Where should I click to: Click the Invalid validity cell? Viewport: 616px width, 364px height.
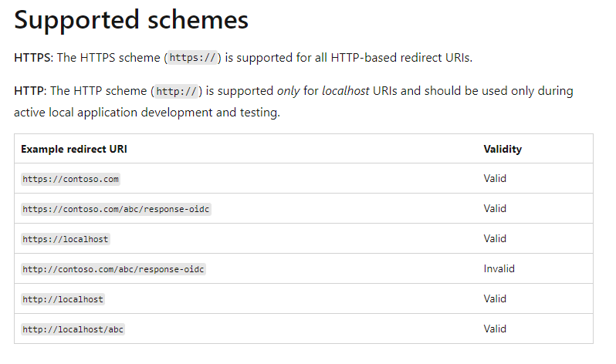pyautogui.click(x=499, y=268)
